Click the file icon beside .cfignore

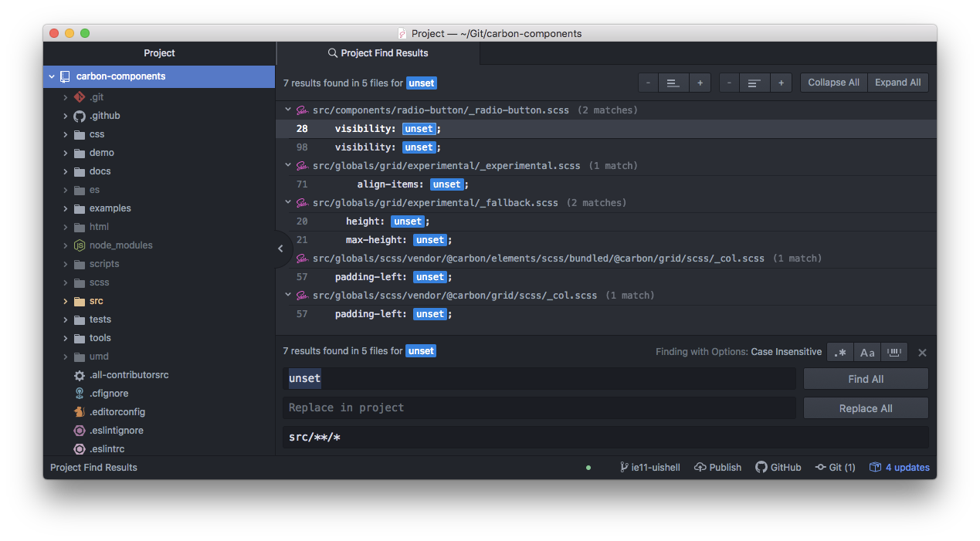click(x=79, y=394)
